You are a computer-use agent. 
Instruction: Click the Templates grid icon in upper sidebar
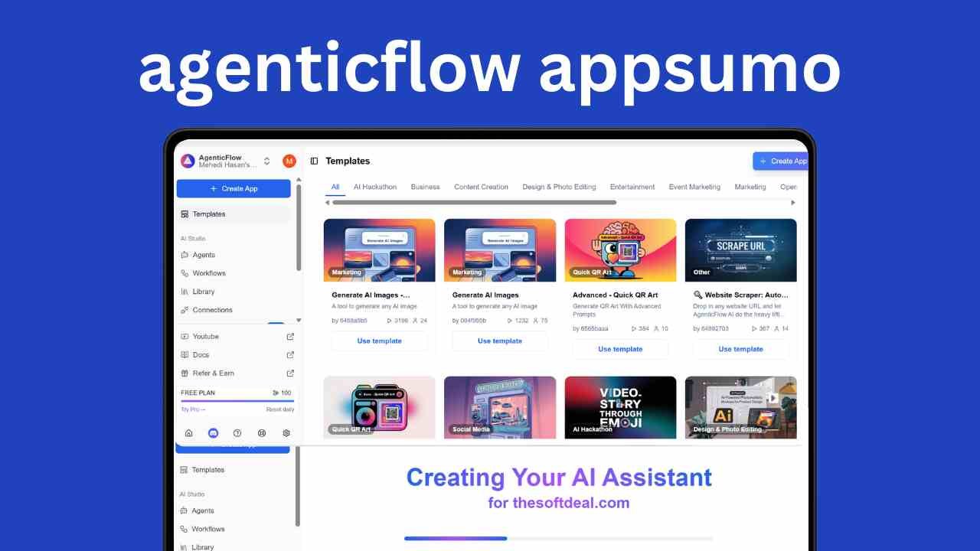185,214
